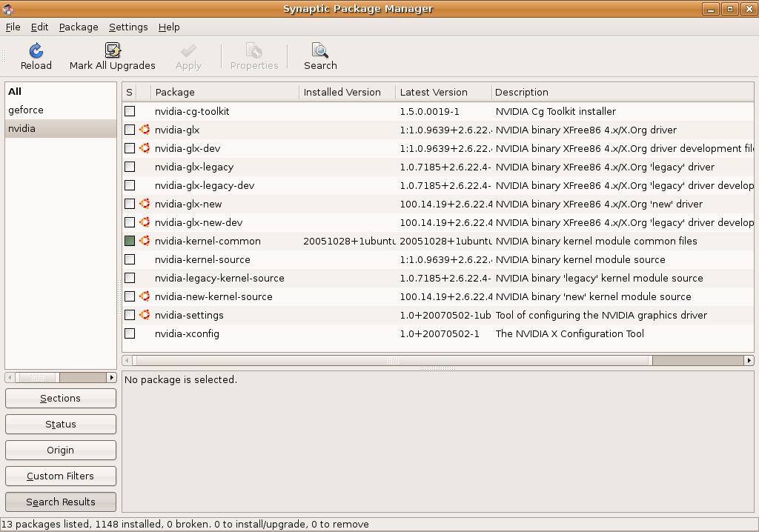Click 'The NVIDIA X Configuration Tool' description
Viewport: 759px width, 532px height.
coord(570,333)
